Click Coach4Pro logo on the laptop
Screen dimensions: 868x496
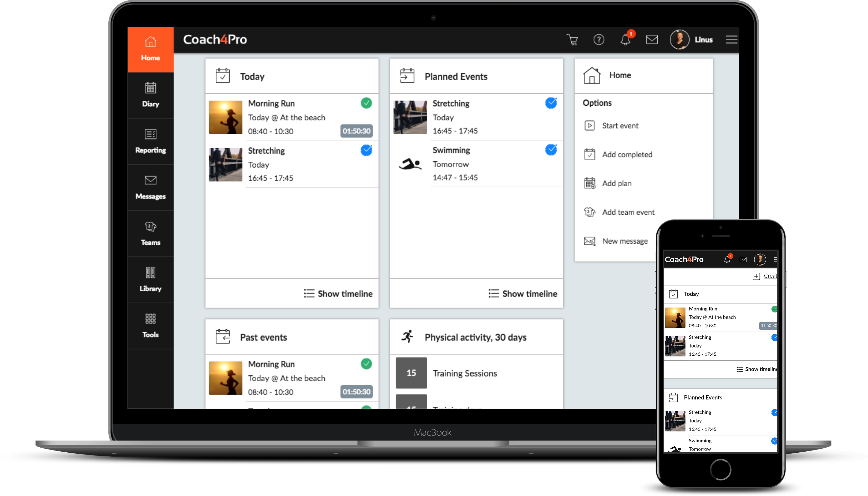(215, 40)
